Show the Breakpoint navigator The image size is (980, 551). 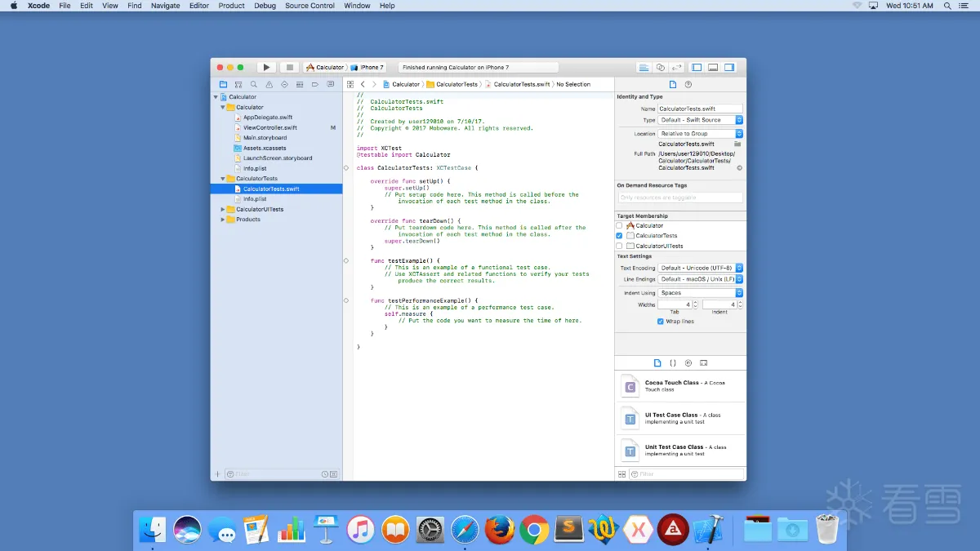tap(314, 84)
